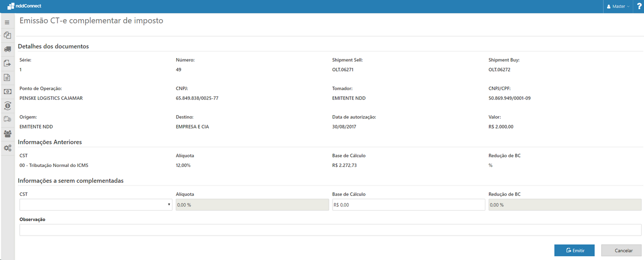Focus the Observação text field

(331, 230)
